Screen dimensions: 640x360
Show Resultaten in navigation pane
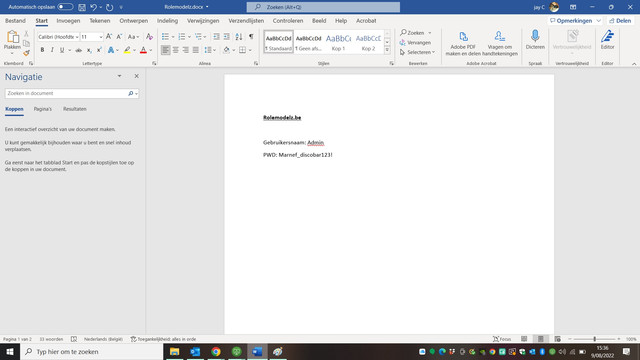click(x=75, y=109)
